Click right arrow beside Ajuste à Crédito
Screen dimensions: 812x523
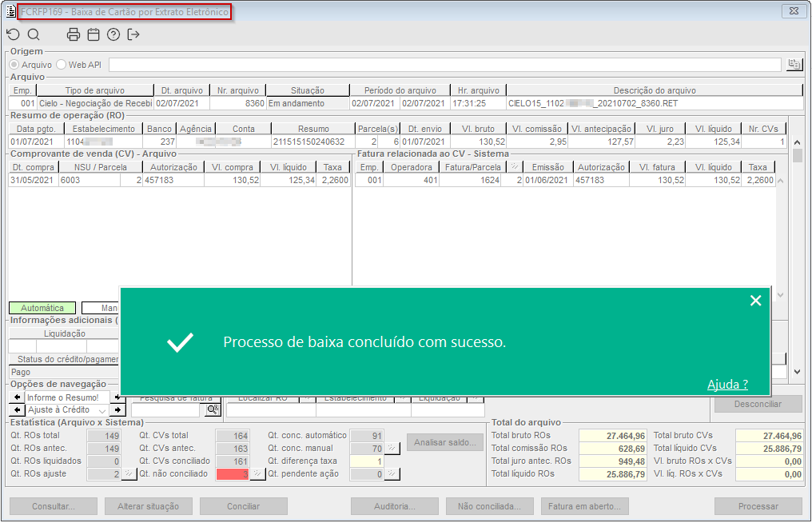point(118,410)
